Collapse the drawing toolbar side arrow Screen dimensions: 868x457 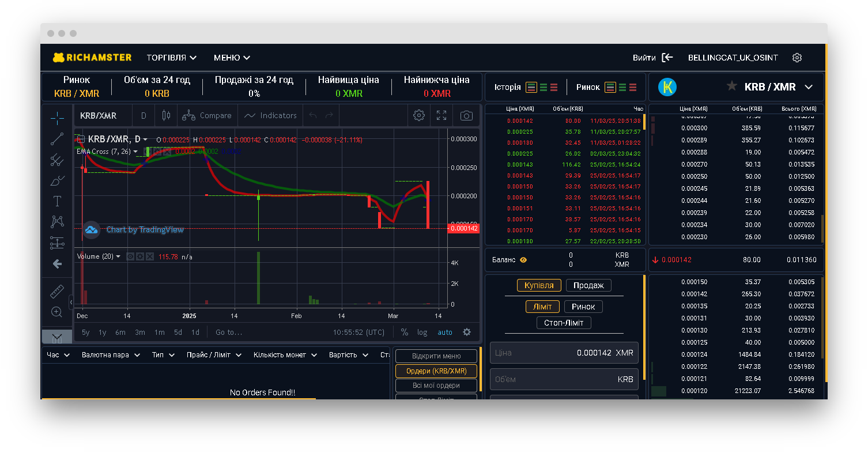(71, 302)
